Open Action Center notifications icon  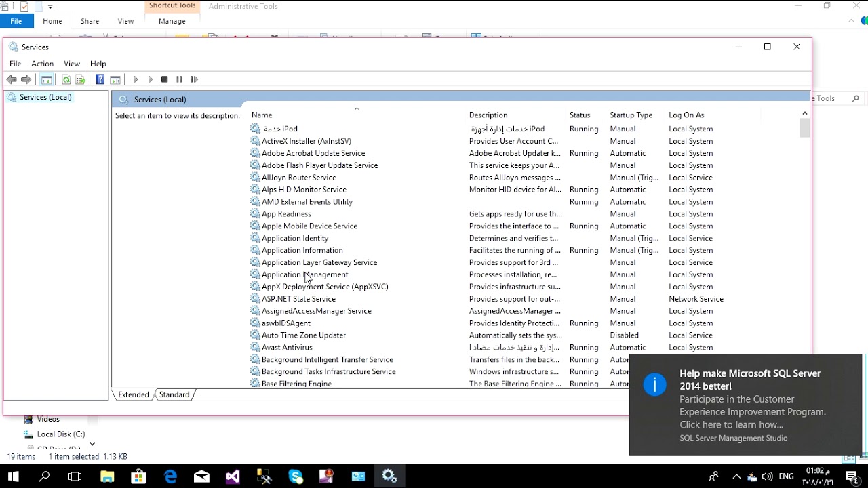click(852, 476)
